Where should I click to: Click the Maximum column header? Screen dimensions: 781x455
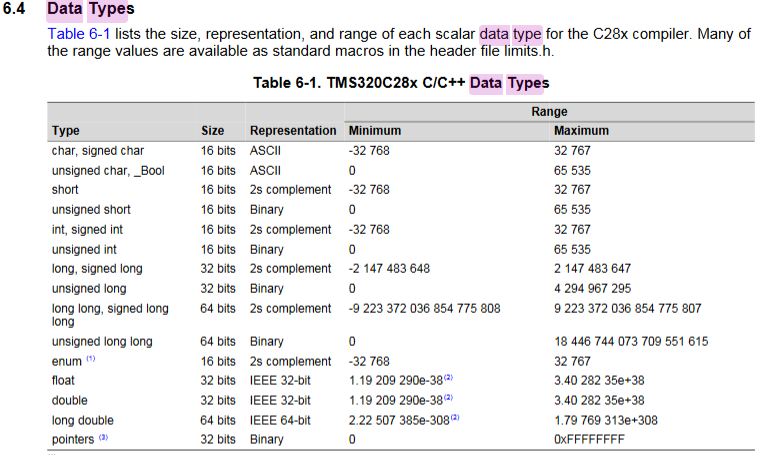582,131
